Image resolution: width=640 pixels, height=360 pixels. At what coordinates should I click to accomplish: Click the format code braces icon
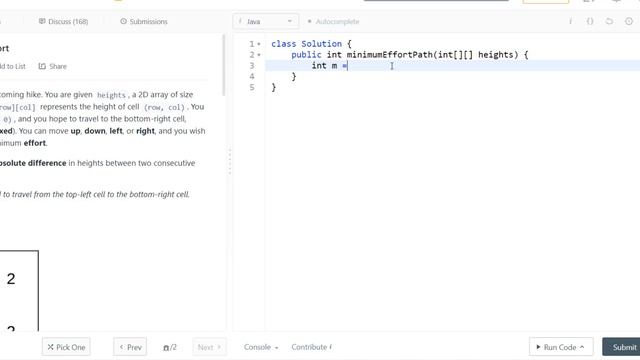(x=590, y=21)
